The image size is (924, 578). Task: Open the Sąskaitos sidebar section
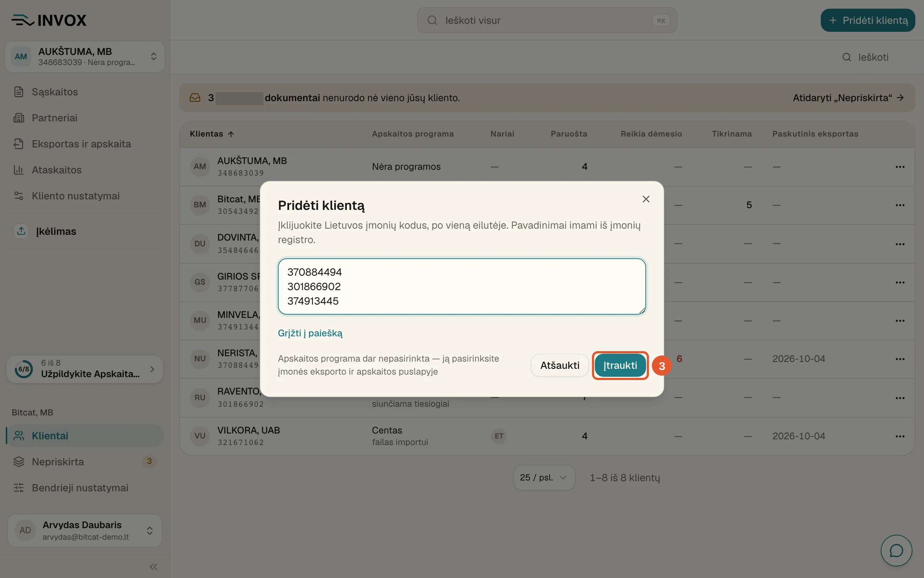pos(85,92)
